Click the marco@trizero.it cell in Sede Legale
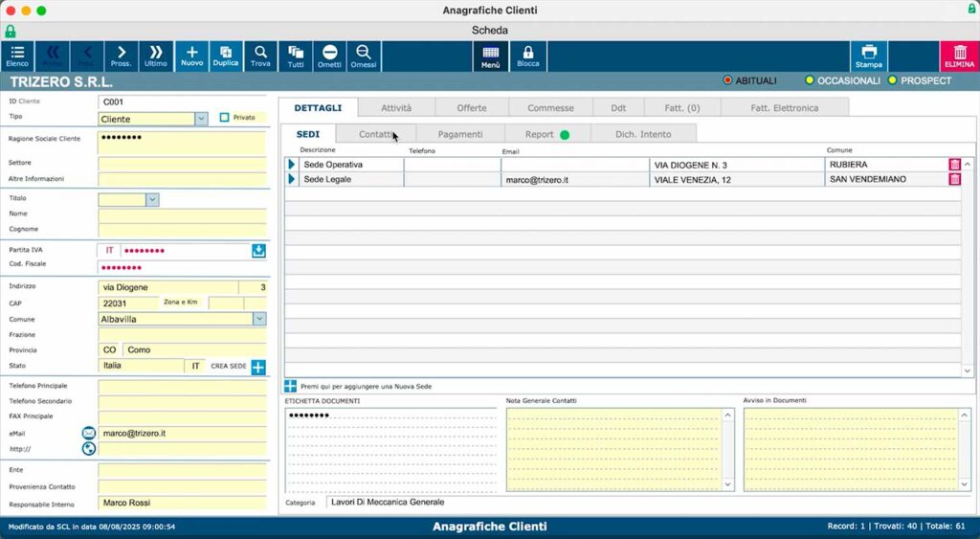Screen dimensions: 980x539 575,179
